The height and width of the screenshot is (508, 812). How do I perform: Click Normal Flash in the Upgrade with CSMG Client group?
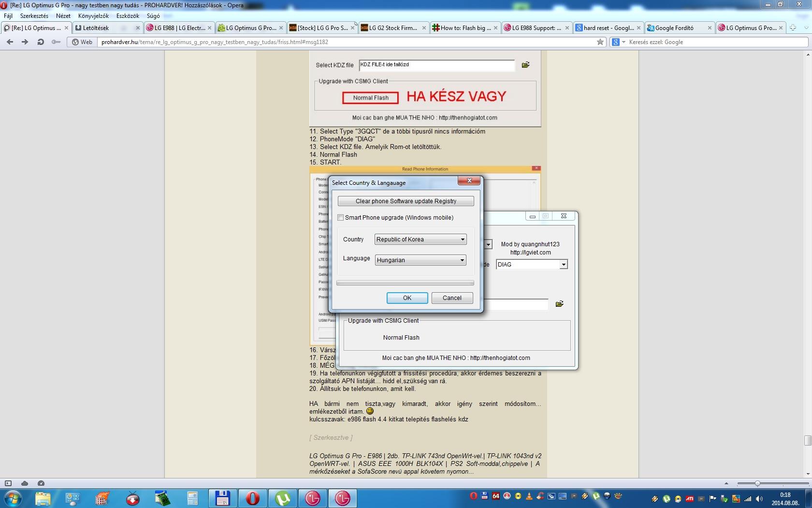(x=401, y=338)
